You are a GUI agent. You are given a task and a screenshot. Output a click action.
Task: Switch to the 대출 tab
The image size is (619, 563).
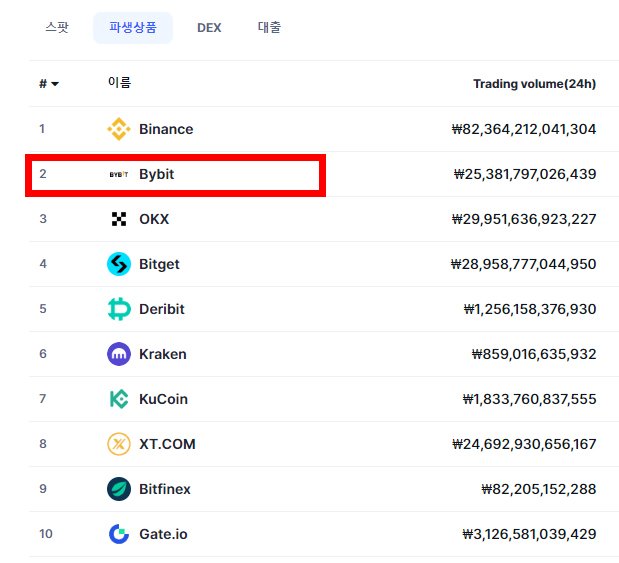[269, 27]
